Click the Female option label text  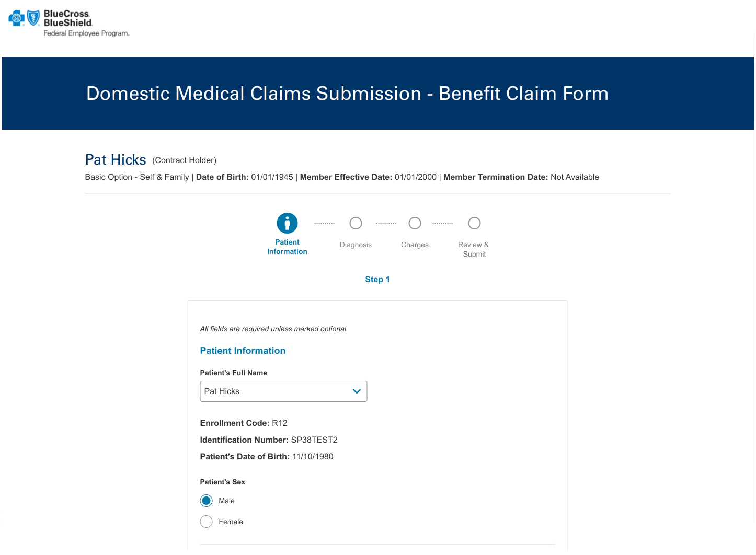pyautogui.click(x=231, y=522)
